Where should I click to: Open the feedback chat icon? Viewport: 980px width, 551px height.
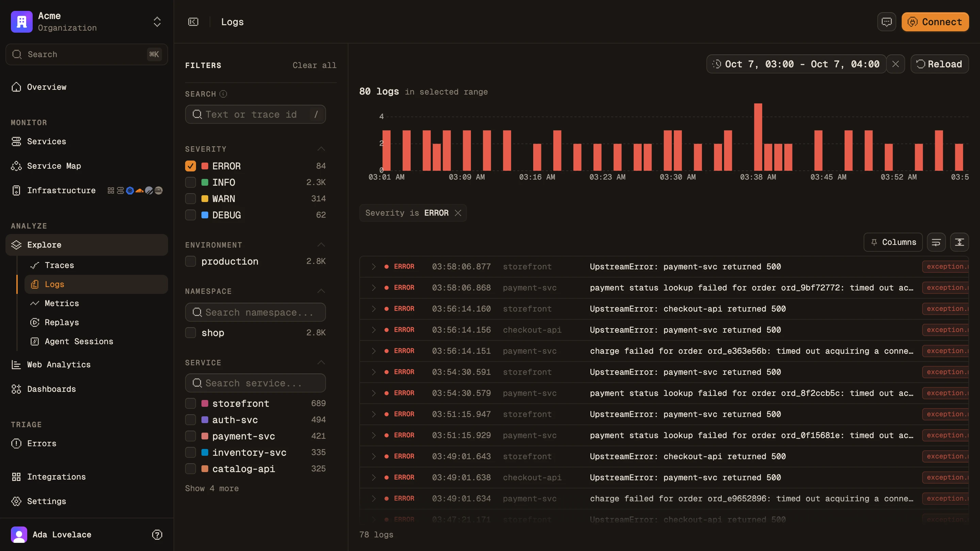[886, 22]
